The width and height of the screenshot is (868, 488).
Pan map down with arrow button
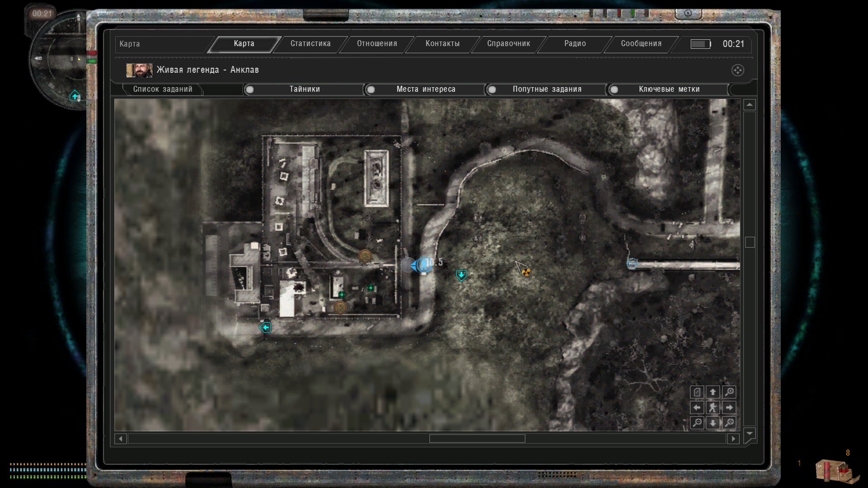pyautogui.click(x=713, y=423)
